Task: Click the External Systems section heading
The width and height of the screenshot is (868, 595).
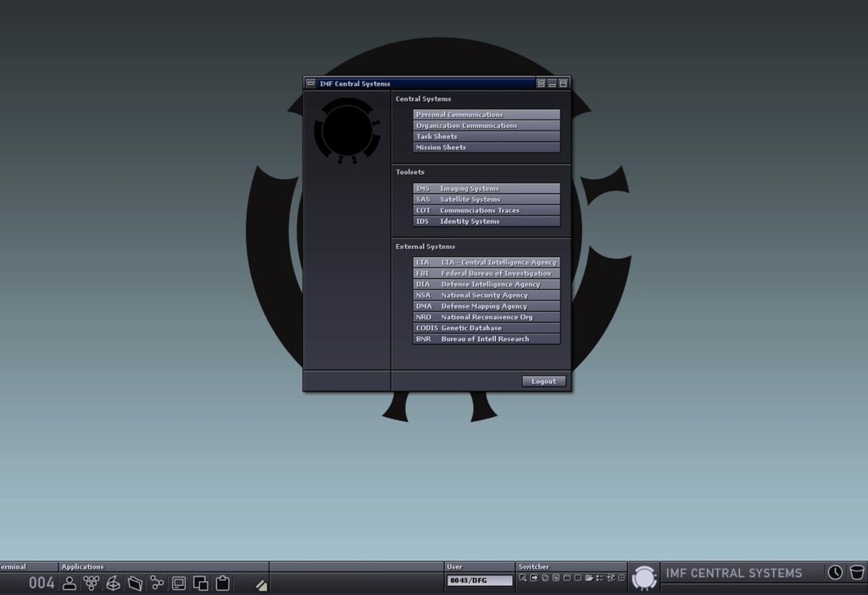Action: [x=426, y=247]
